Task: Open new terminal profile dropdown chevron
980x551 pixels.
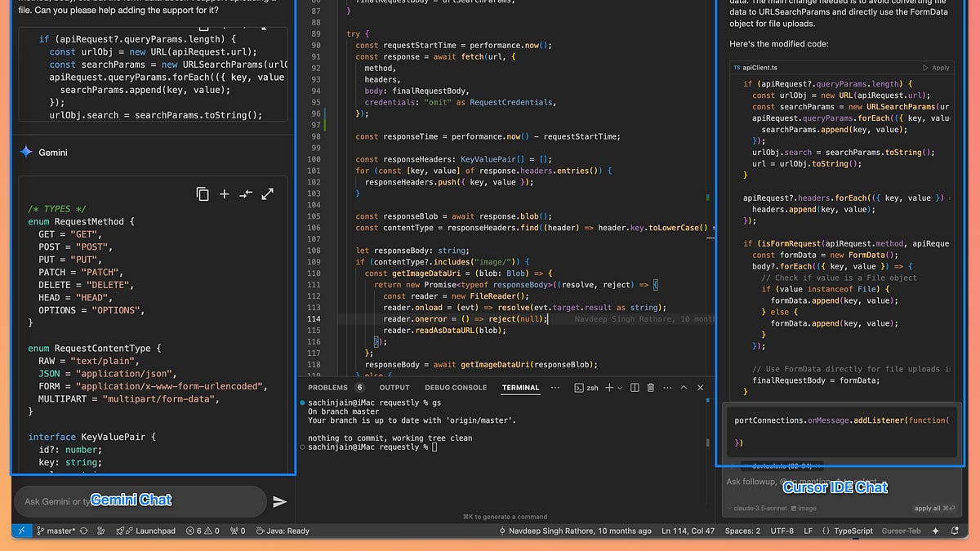Action: coord(620,388)
